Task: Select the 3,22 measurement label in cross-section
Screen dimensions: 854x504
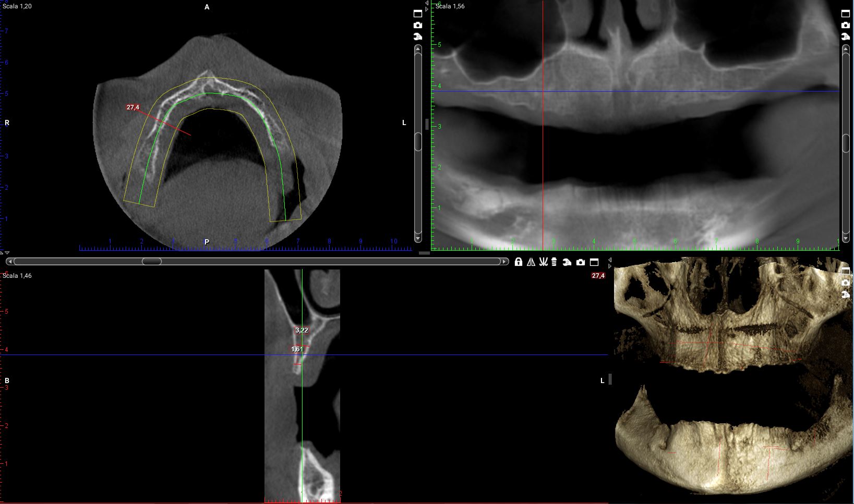Action: (x=302, y=330)
